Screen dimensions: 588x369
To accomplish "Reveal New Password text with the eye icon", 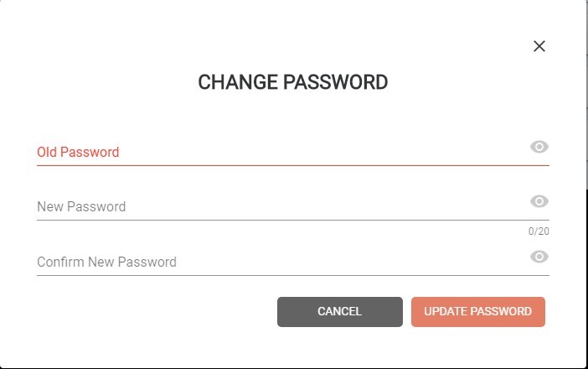I will coord(539,201).
